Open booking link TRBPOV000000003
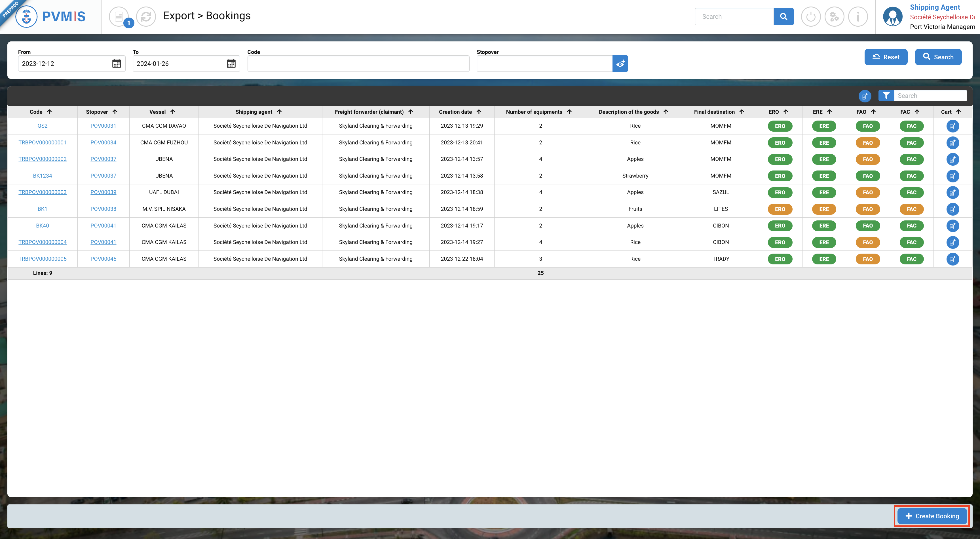Image resolution: width=980 pixels, height=539 pixels. (42, 192)
